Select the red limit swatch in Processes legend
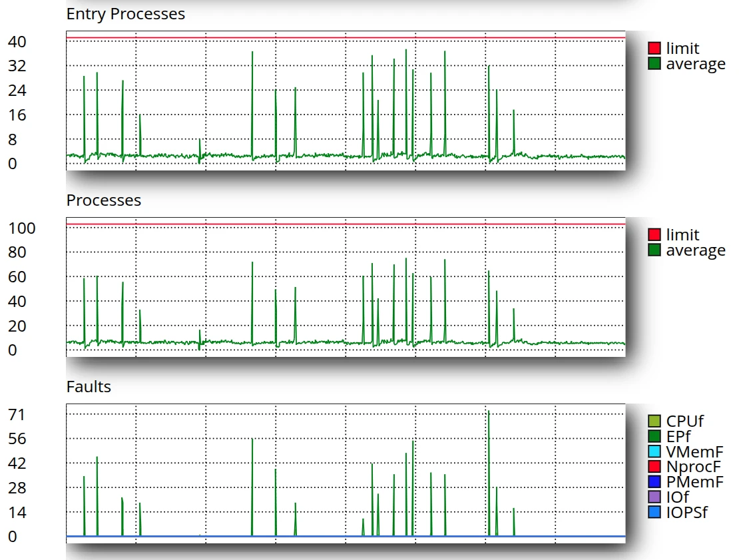The image size is (739, 560). pyautogui.click(x=654, y=235)
